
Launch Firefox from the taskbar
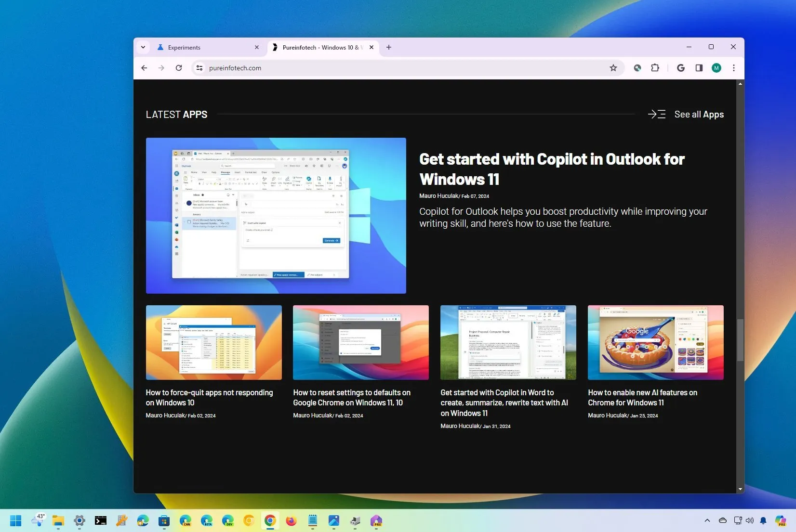tap(292, 520)
